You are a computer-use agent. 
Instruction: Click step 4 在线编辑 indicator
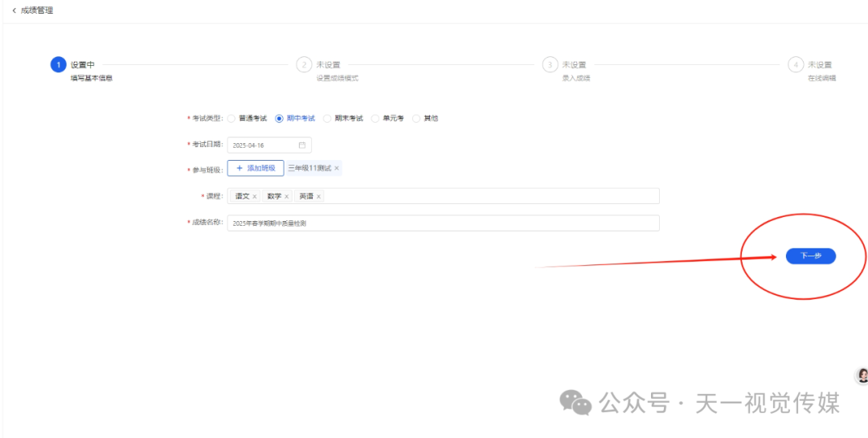click(796, 65)
